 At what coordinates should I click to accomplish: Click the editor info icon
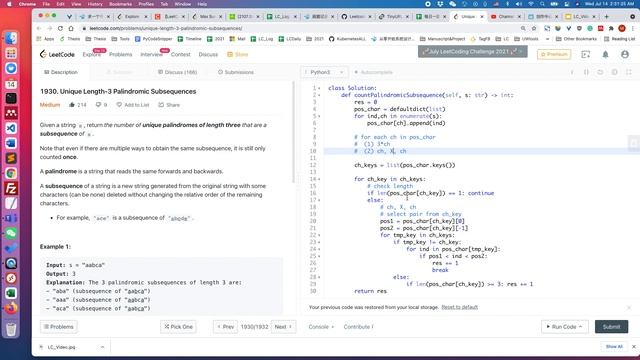click(572, 72)
